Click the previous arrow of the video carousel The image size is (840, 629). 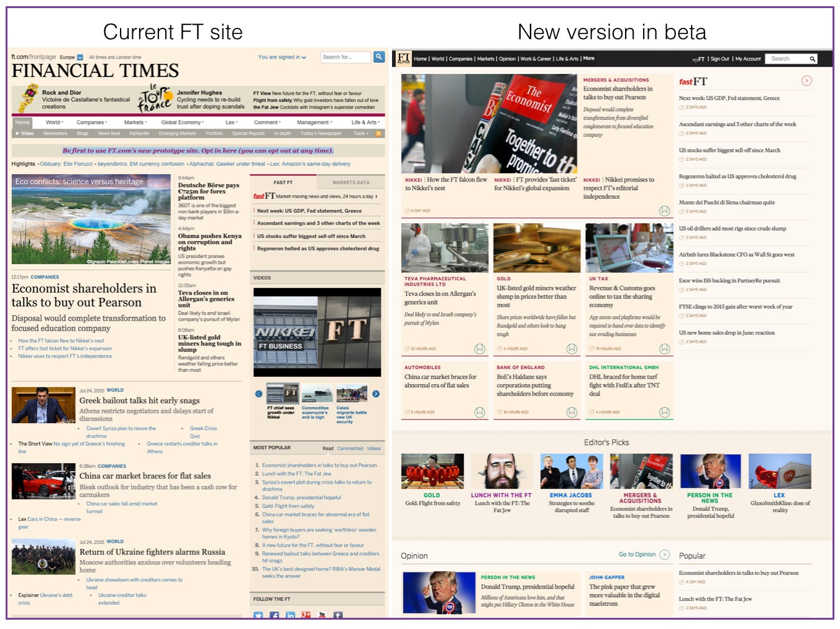[258, 393]
